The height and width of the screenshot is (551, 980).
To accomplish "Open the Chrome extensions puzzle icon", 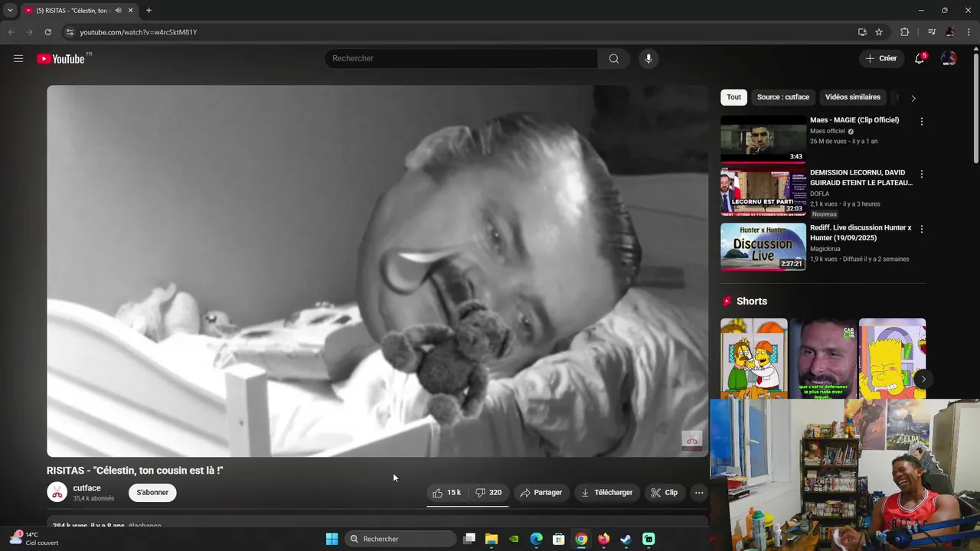I will point(904,32).
